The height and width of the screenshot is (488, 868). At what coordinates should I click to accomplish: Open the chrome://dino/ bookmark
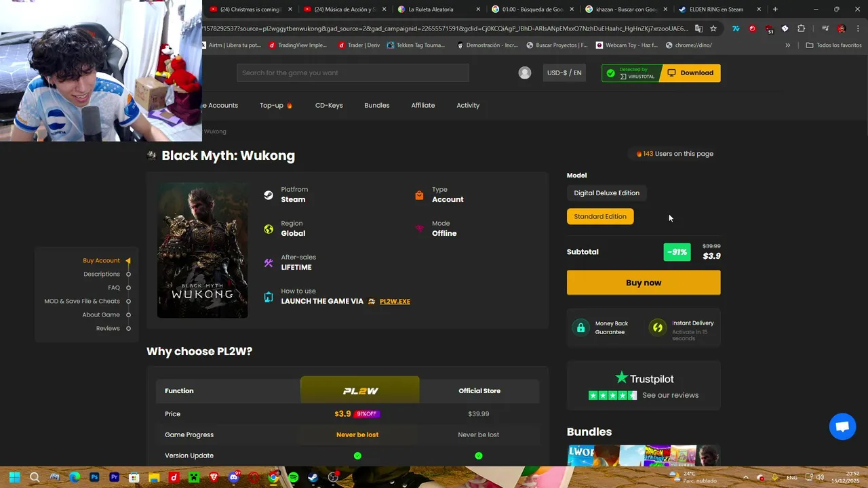coord(689,45)
